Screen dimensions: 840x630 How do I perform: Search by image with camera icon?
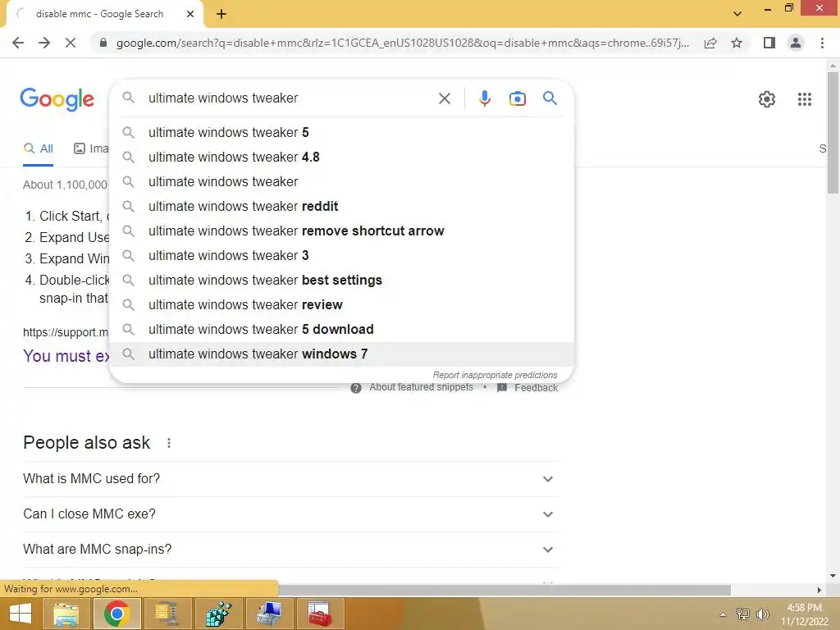pyautogui.click(x=517, y=98)
